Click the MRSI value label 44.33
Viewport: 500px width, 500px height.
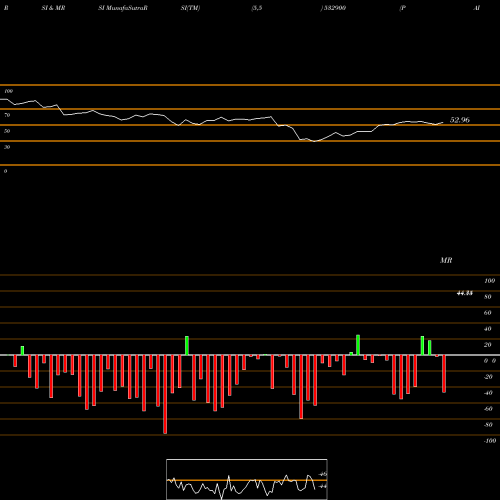click(465, 293)
